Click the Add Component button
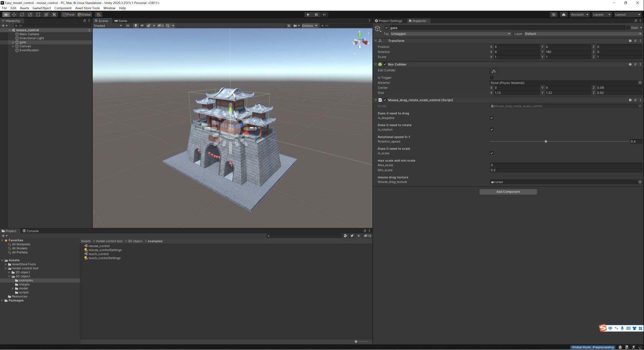Screen dimensions: 644x350 (x=508, y=192)
